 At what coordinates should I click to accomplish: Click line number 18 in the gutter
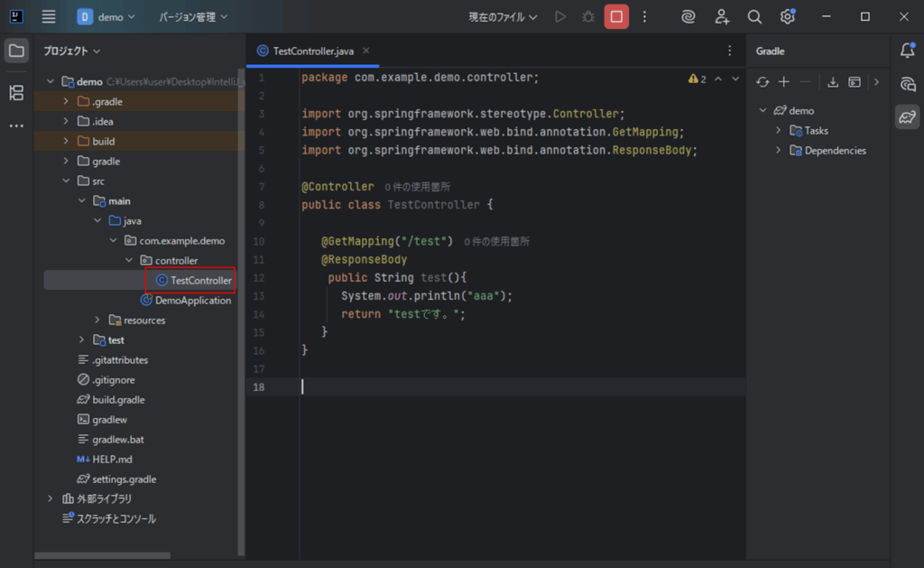click(259, 386)
